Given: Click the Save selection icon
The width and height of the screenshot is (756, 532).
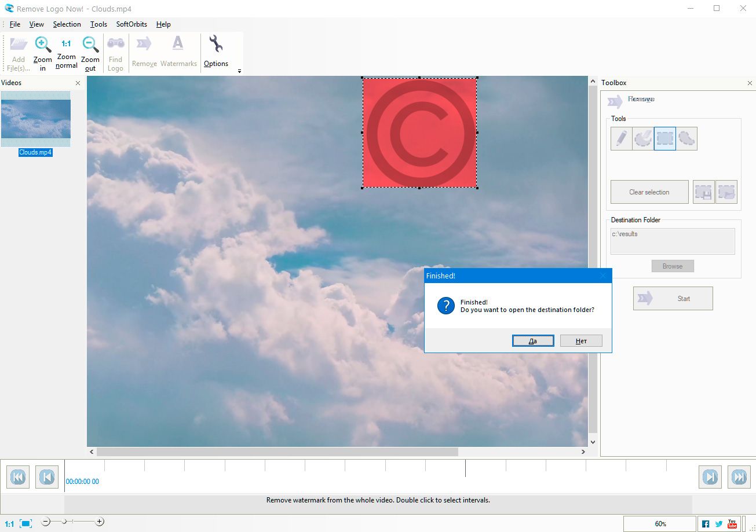Looking at the screenshot, I should coord(703,192).
